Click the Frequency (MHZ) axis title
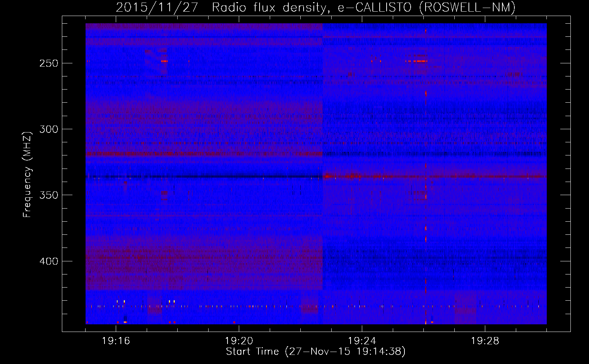The image size is (589, 364). pos(27,174)
